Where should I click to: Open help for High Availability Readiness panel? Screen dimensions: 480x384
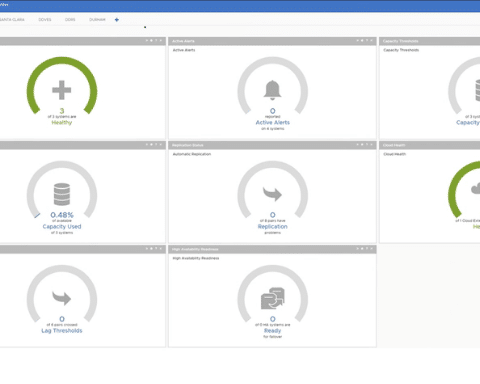click(367, 249)
